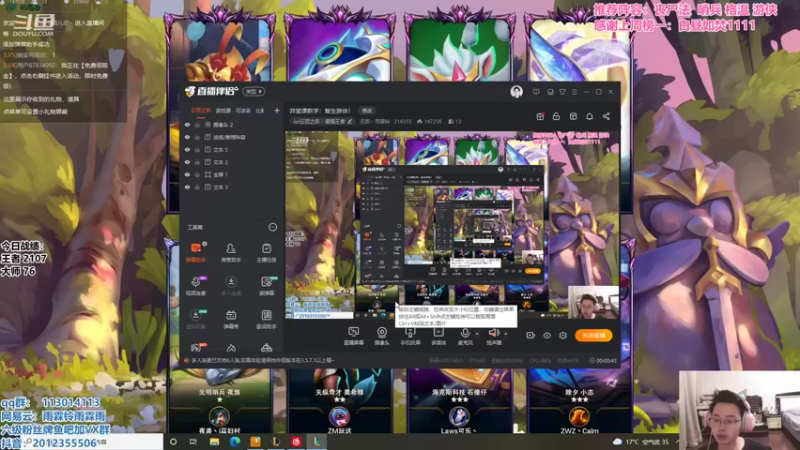Lock the 全屏 1 source

(197, 174)
